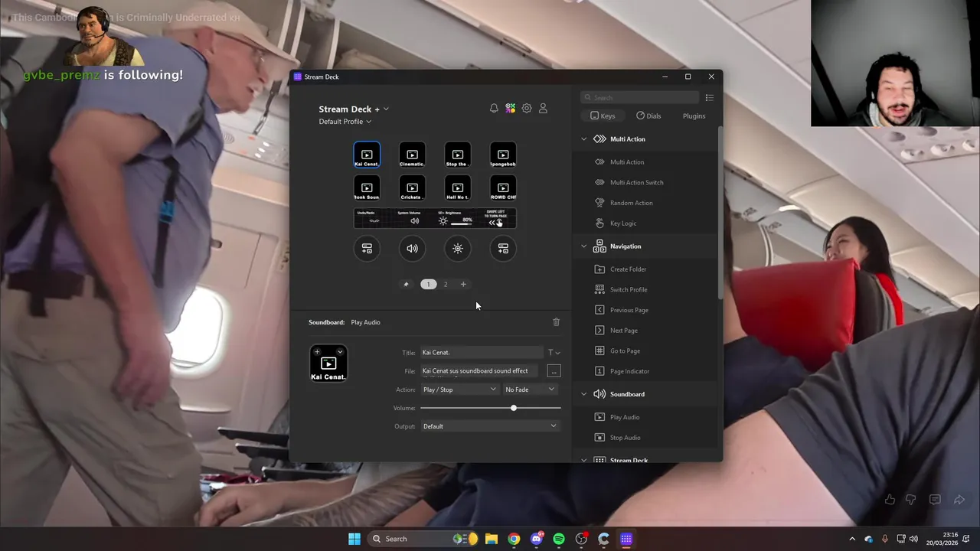Screen dimensions: 980x551
Task: Select the Cinematic soundboard key
Action: pos(412,155)
